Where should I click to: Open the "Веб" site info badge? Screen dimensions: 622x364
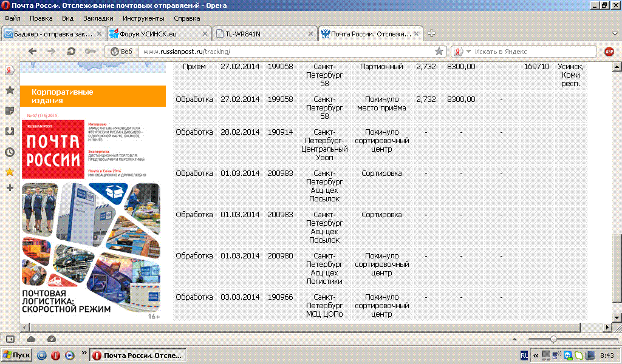coord(121,52)
